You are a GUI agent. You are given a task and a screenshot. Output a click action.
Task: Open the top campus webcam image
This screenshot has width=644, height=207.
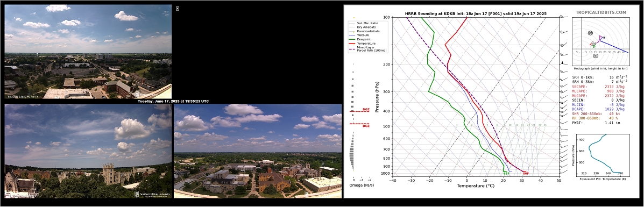click(88, 51)
